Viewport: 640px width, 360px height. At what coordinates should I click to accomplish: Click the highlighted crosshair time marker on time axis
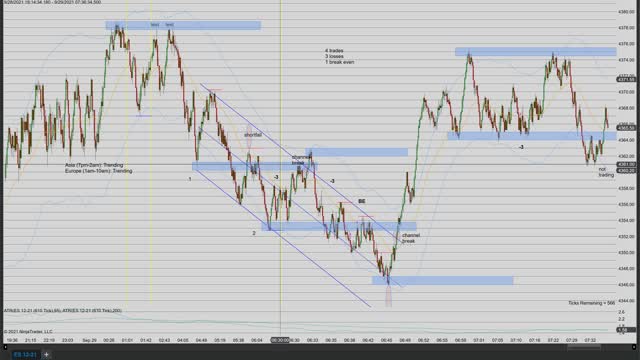(x=280, y=340)
